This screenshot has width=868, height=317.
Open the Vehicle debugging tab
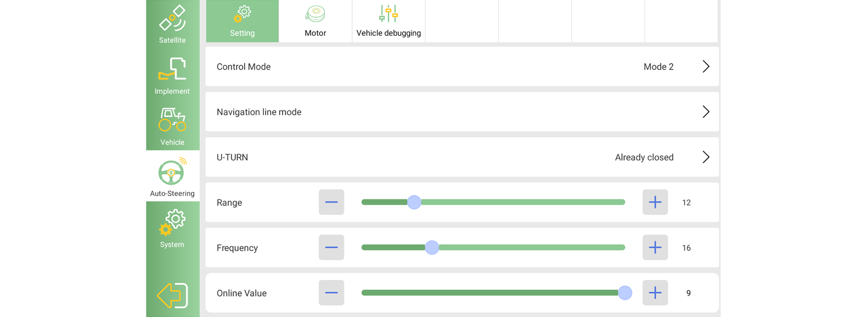tap(388, 21)
